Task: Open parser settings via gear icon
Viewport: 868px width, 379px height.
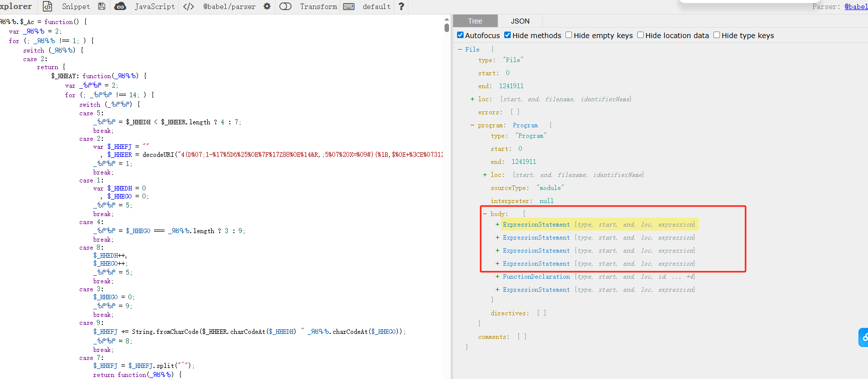Action: (267, 7)
